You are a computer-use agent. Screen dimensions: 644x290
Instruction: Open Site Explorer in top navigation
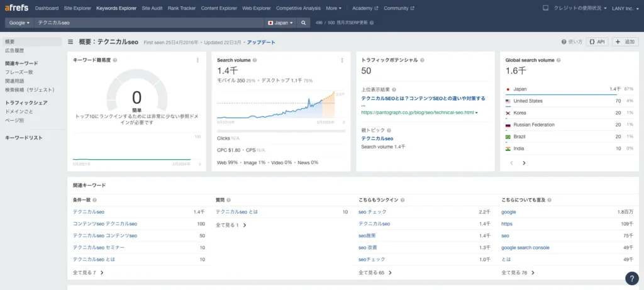click(77, 8)
